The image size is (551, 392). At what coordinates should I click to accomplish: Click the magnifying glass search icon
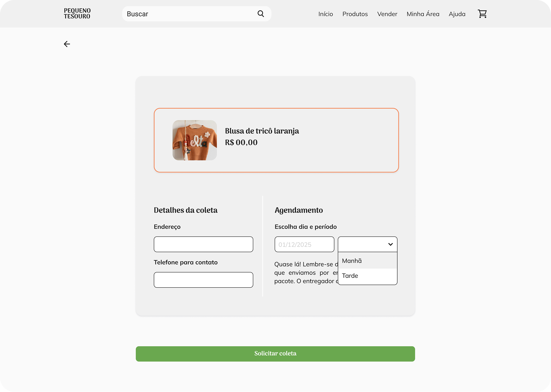[261, 14]
